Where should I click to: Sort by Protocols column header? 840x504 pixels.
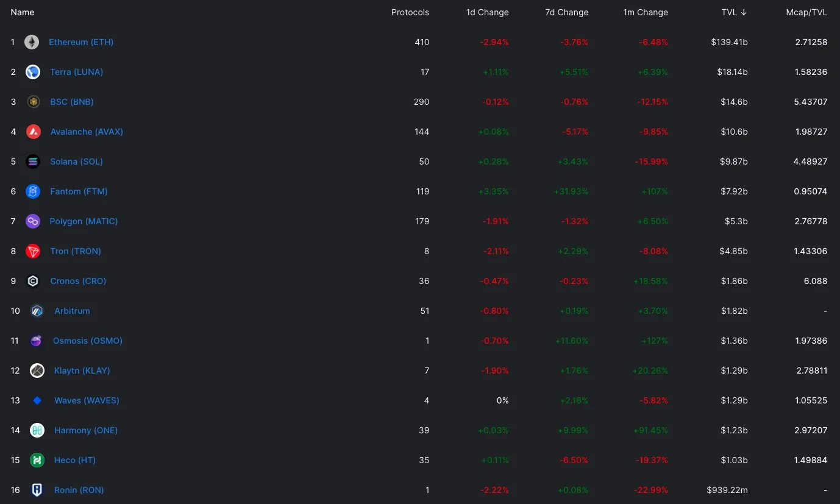pyautogui.click(x=410, y=12)
